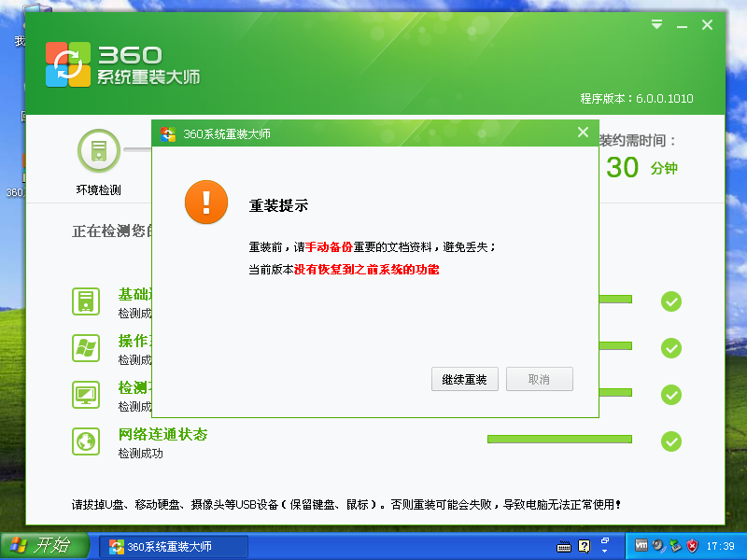Select the Windows operating system check icon
The height and width of the screenshot is (560, 747).
(86, 348)
